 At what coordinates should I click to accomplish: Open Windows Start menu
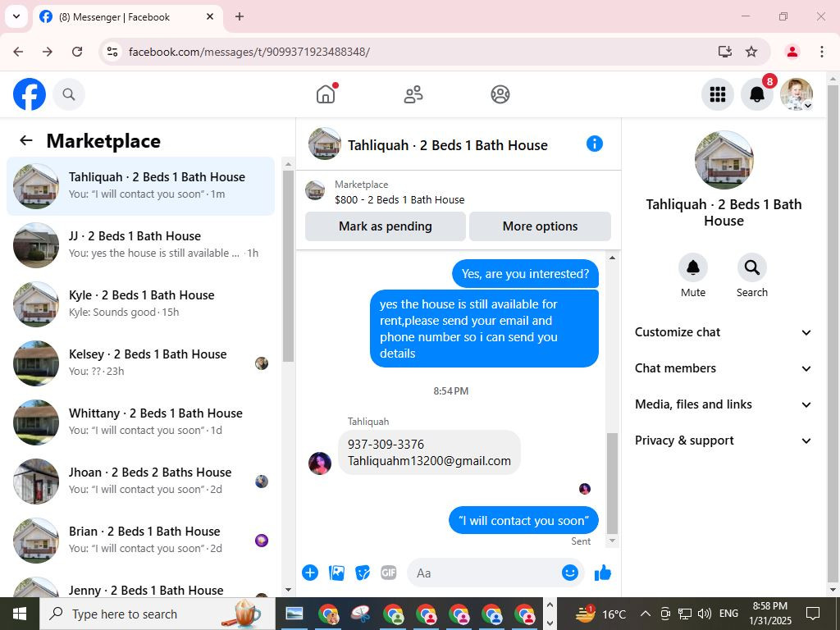click(20, 614)
